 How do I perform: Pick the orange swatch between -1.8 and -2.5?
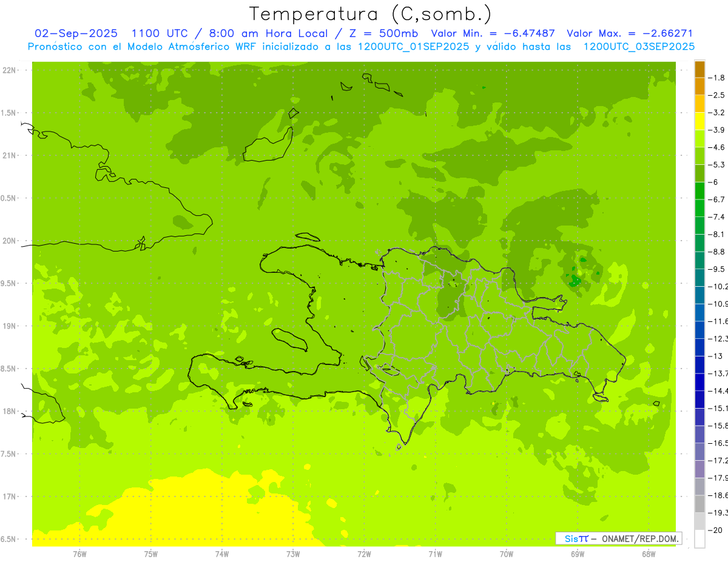699,86
